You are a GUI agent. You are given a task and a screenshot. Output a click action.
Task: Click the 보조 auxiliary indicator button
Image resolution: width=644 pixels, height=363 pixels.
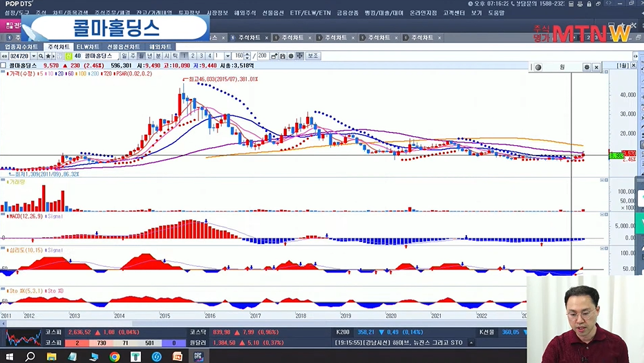pos(312,56)
